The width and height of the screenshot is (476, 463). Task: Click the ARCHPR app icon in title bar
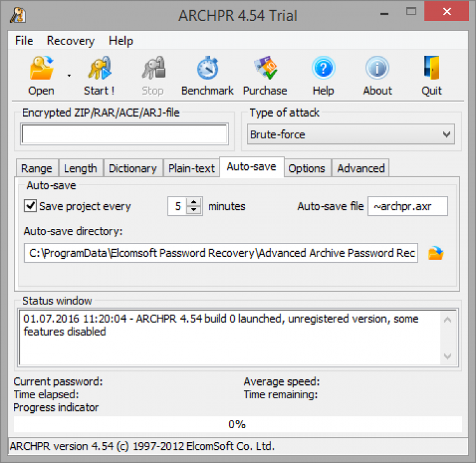[x=18, y=15]
